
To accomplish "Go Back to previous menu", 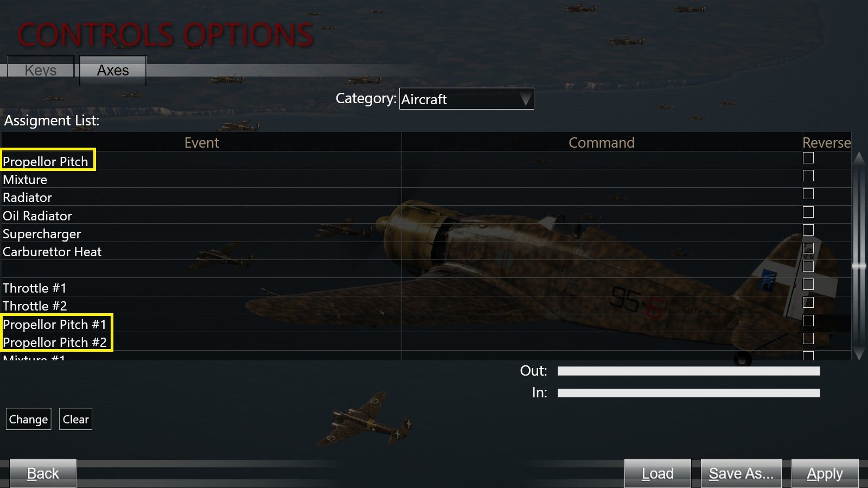I will click(43, 473).
